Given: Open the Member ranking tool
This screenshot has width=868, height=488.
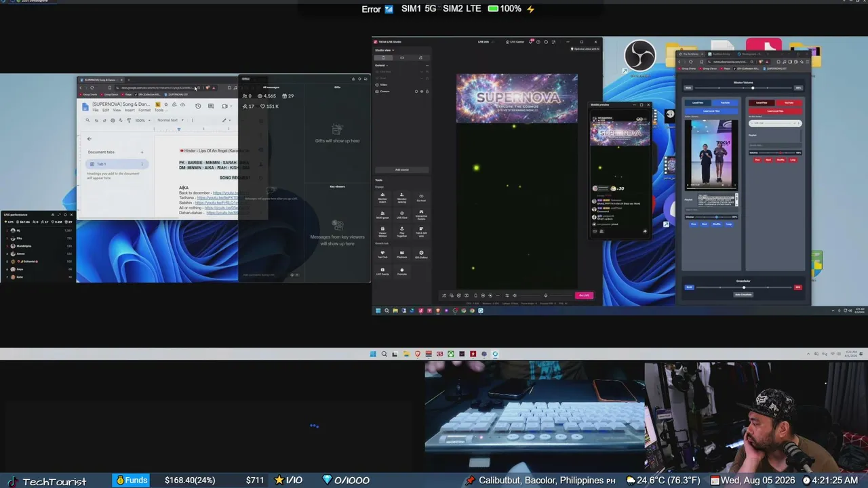Looking at the screenshot, I should [401, 197].
